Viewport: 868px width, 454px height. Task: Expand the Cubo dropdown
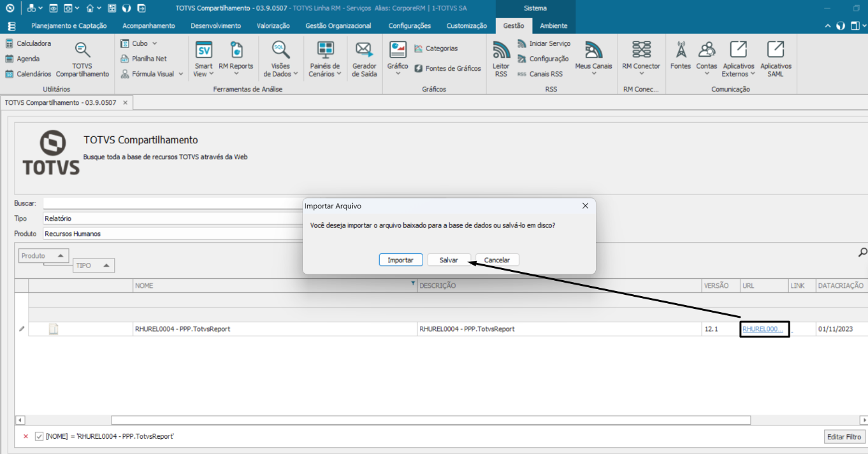[154, 43]
